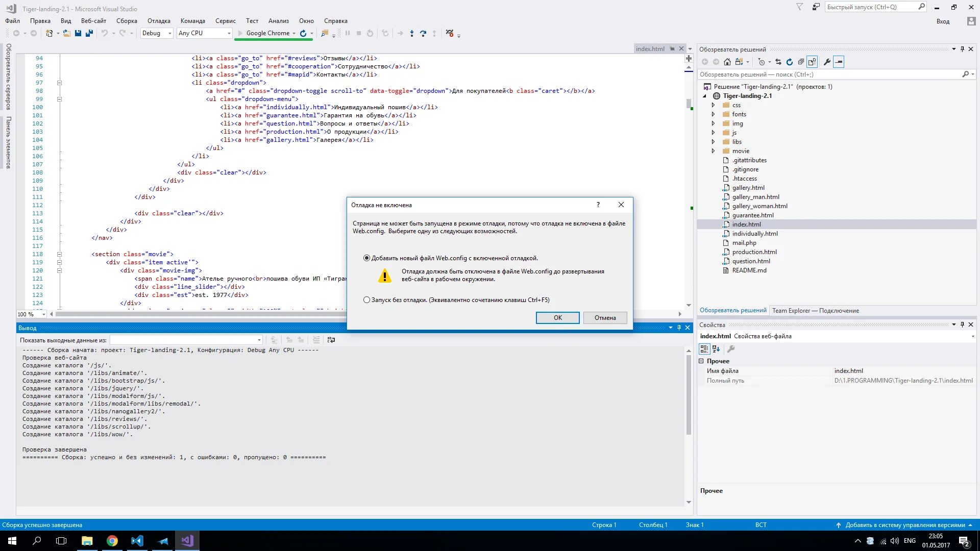Switch to Team Explorer tab

(x=815, y=310)
